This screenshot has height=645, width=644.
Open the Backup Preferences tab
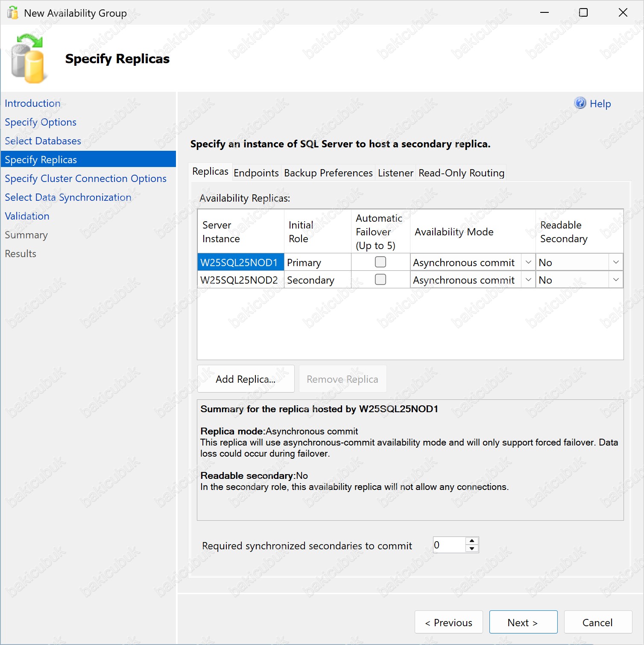328,173
